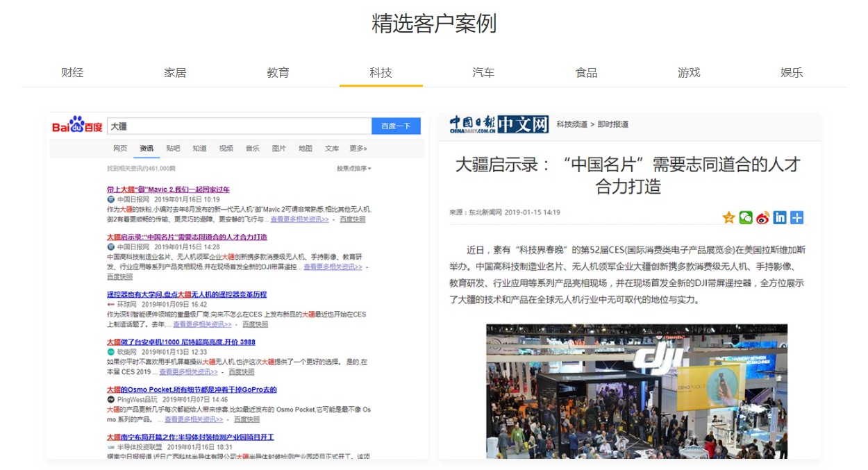Click 百度快照 for the 砍柴网 result

tap(242, 372)
